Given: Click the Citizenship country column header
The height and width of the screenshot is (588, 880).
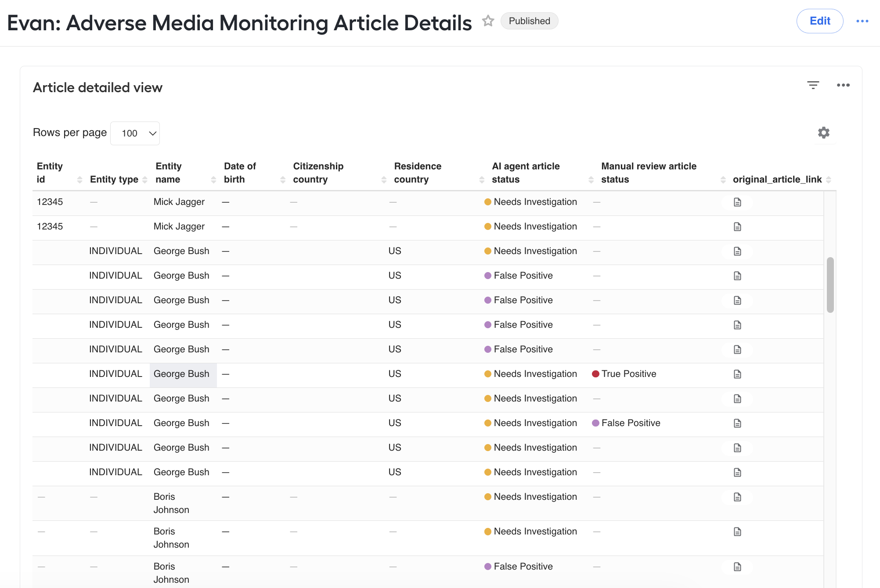Looking at the screenshot, I should click(x=318, y=173).
